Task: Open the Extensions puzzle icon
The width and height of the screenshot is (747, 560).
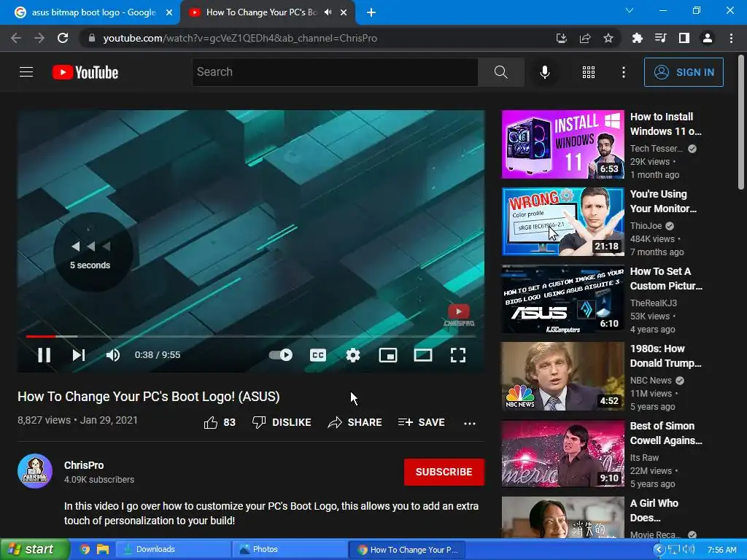Action: pyautogui.click(x=638, y=38)
